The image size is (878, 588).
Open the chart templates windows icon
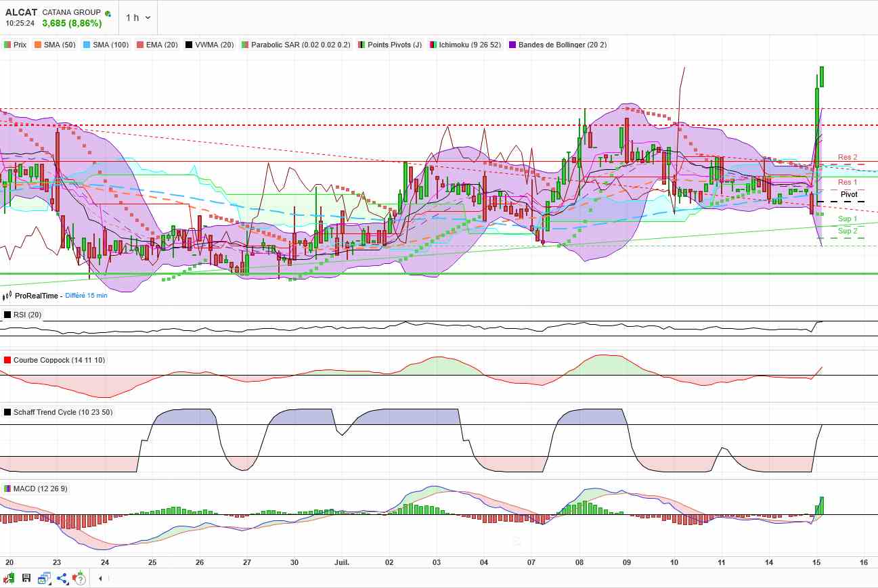(43, 578)
